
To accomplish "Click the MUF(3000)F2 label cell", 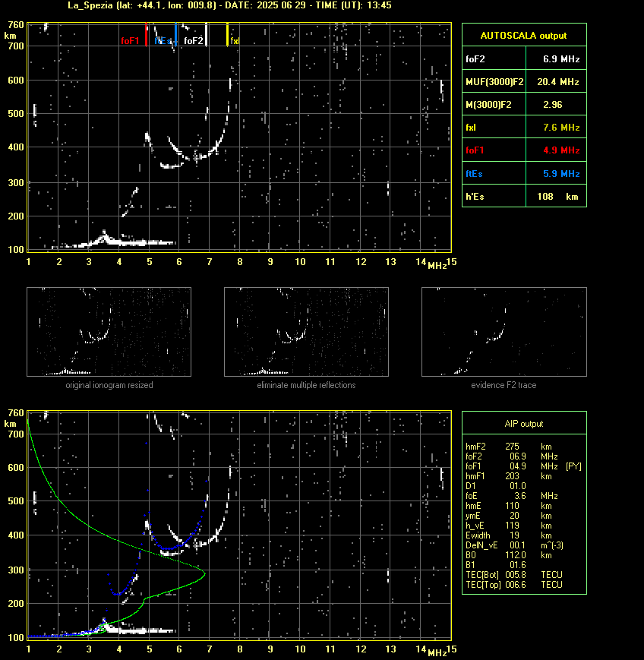I will 494,82.
